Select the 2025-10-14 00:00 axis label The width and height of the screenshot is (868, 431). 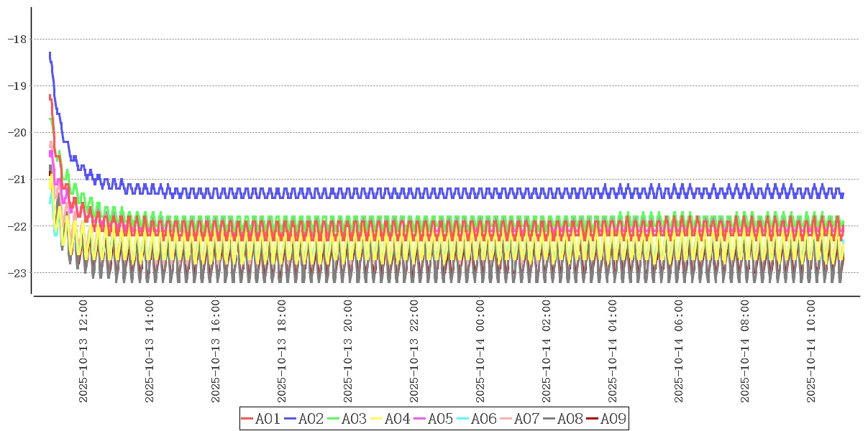pyautogui.click(x=480, y=351)
